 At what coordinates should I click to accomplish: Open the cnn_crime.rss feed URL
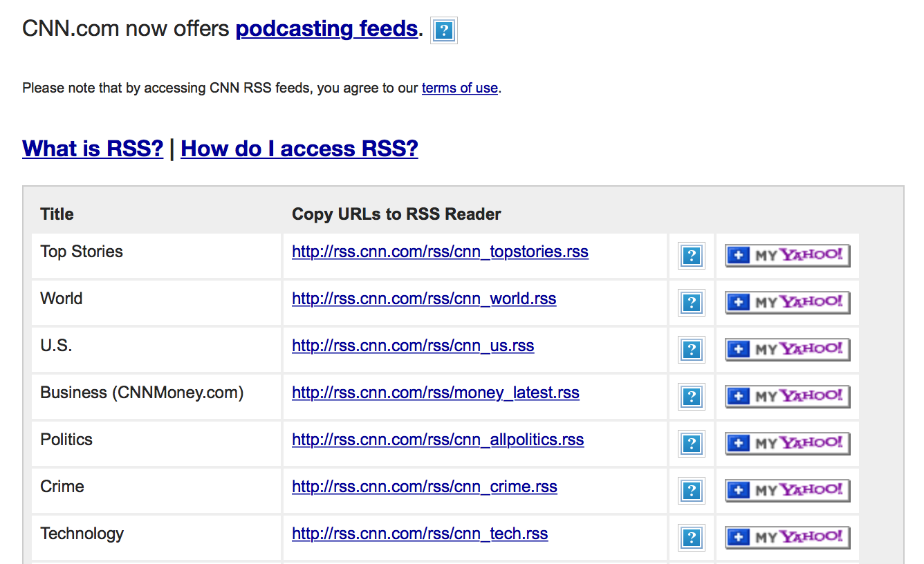(424, 487)
